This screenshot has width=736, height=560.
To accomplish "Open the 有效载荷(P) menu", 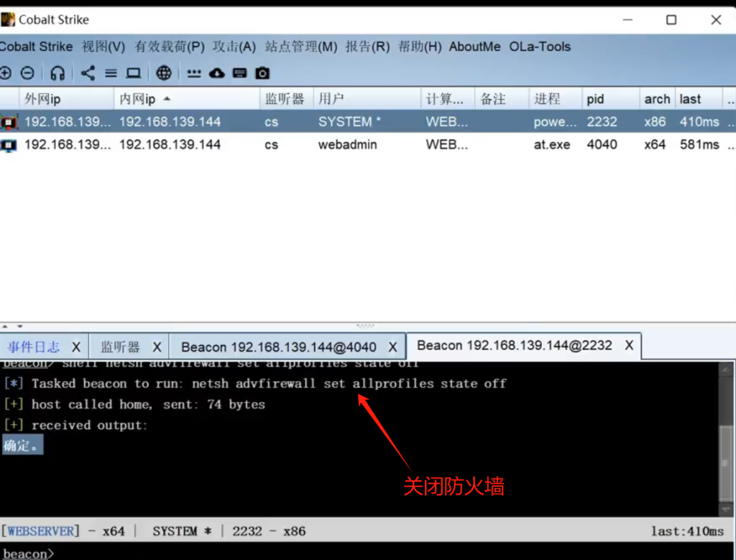I will point(170,47).
